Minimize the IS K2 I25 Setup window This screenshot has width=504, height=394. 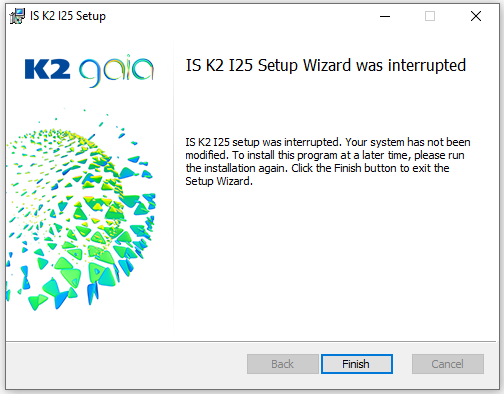385,16
